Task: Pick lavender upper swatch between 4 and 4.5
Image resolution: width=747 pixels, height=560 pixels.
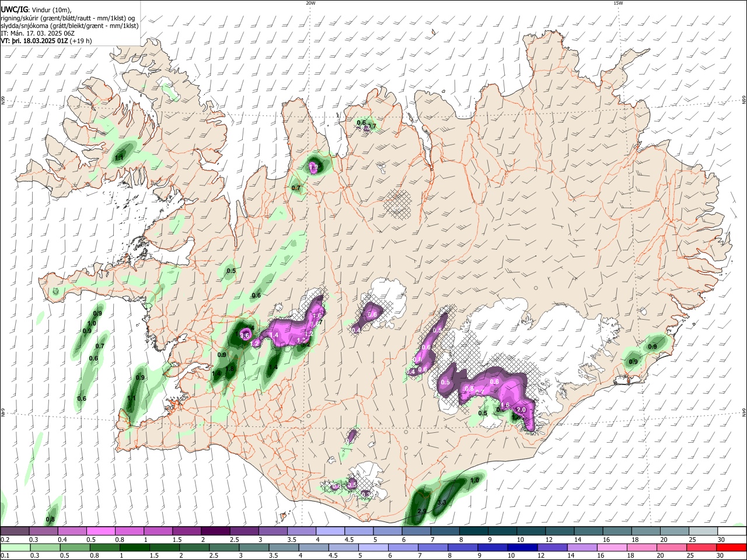Action: 330,531
